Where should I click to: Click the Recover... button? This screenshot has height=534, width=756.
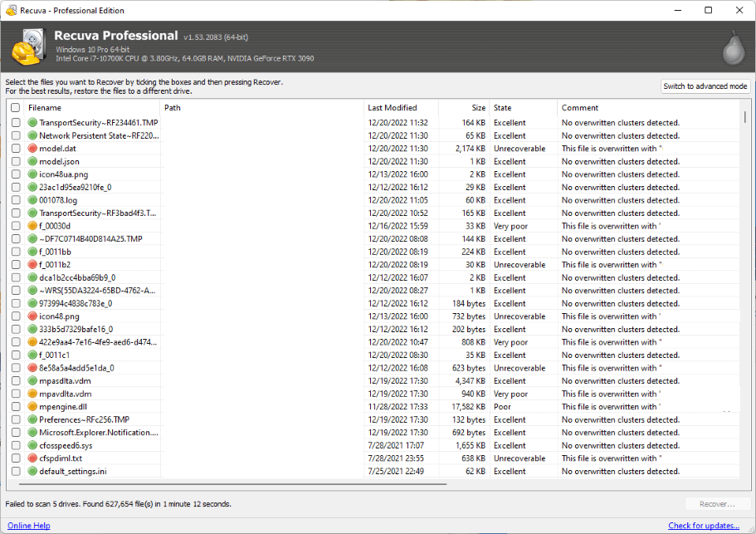[717, 504]
